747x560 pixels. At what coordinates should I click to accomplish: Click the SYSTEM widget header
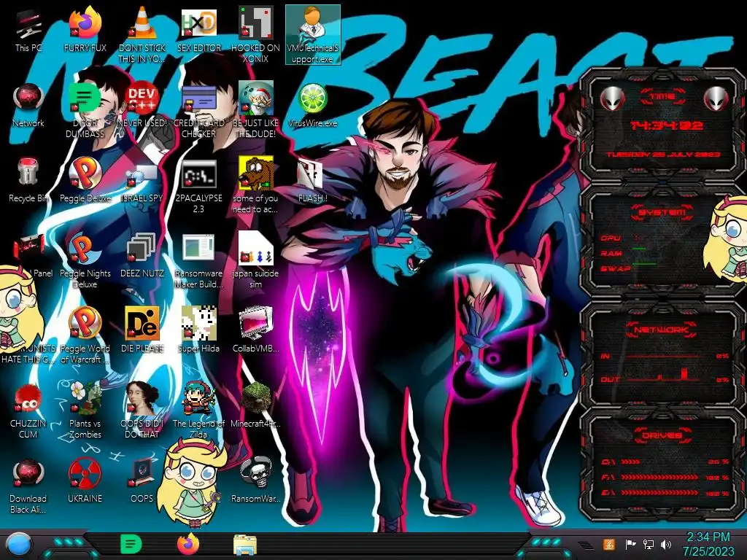tap(662, 212)
